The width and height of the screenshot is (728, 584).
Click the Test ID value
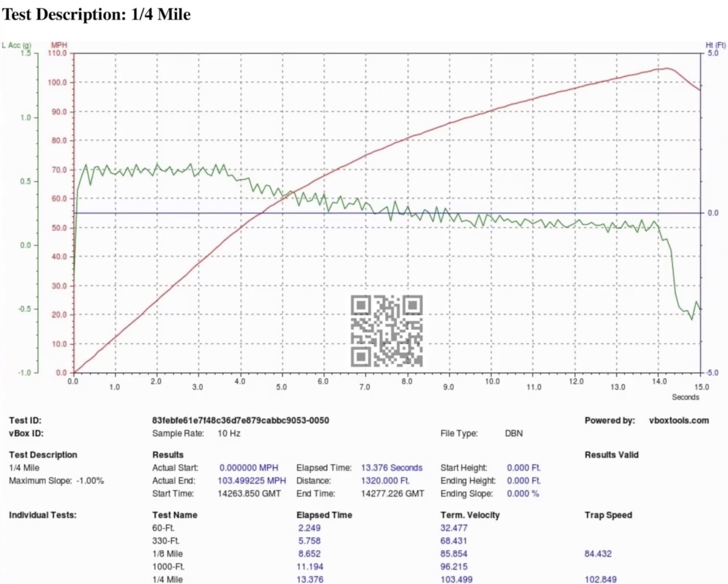tap(240, 420)
